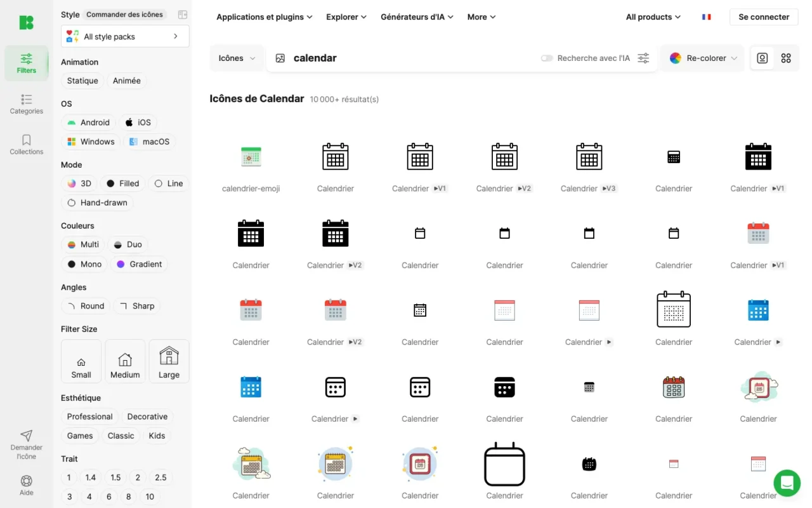Collapse the style panel layout icon
Viewport: 812px width, 508px height.
(183, 15)
